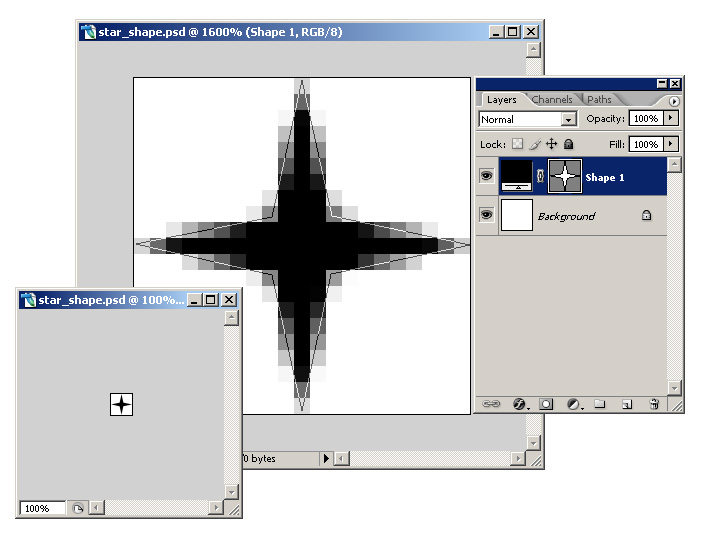The image size is (703, 535).
Task: Click scroll down arrow in 100% window
Action: pos(231,491)
